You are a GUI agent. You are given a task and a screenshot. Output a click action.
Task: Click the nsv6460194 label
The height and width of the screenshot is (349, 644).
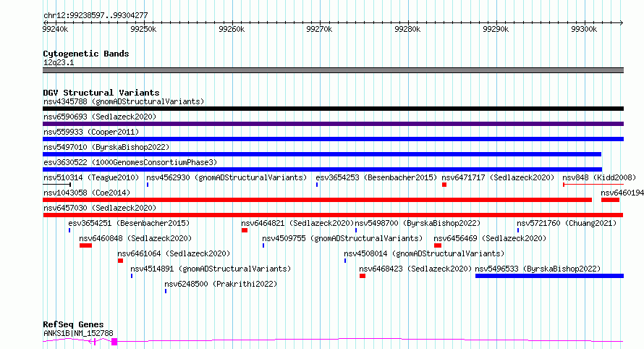622,193
